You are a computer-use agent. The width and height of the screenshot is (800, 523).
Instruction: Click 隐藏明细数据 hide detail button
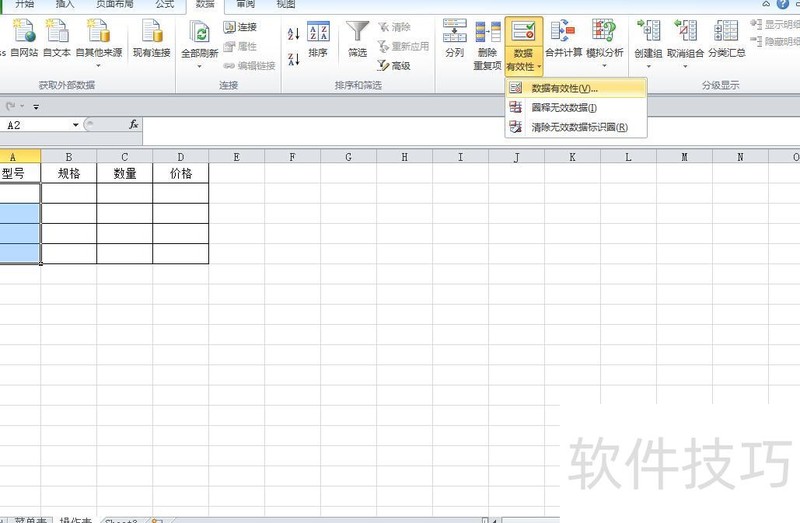[775, 41]
